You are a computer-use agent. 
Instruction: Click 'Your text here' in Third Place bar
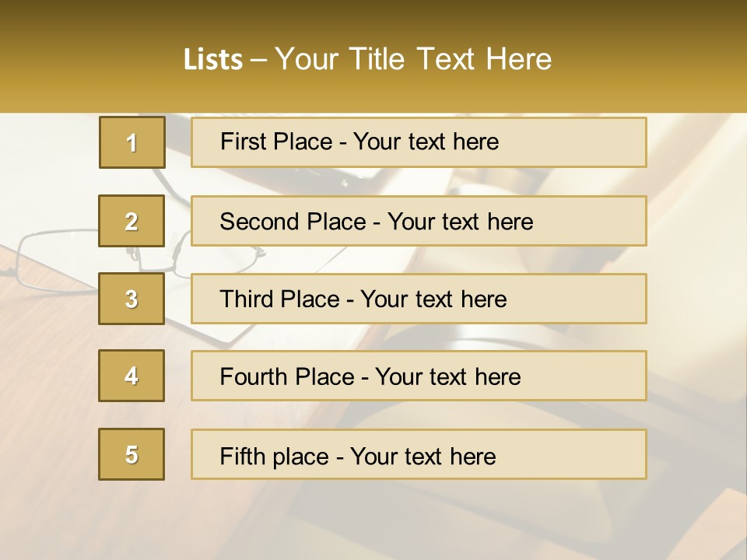[x=433, y=299]
